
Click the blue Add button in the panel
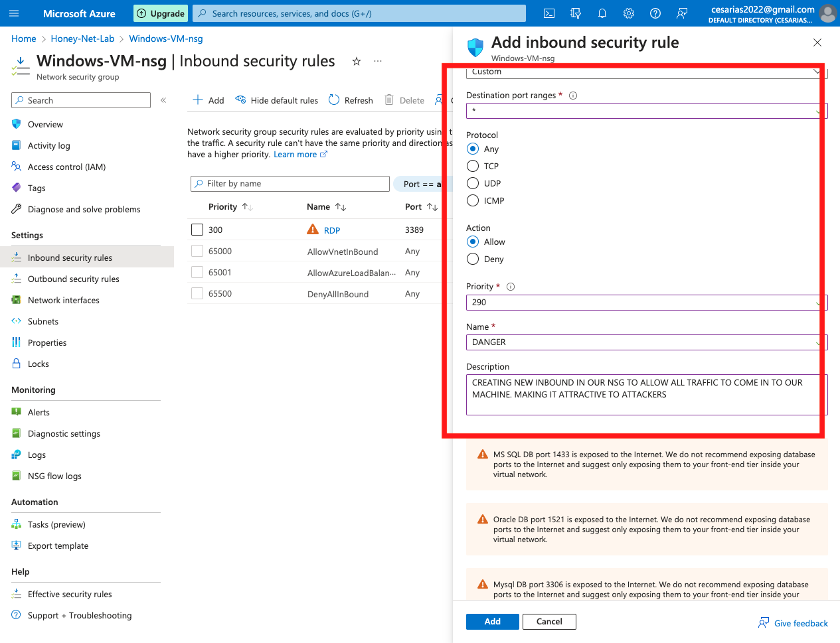coord(493,621)
